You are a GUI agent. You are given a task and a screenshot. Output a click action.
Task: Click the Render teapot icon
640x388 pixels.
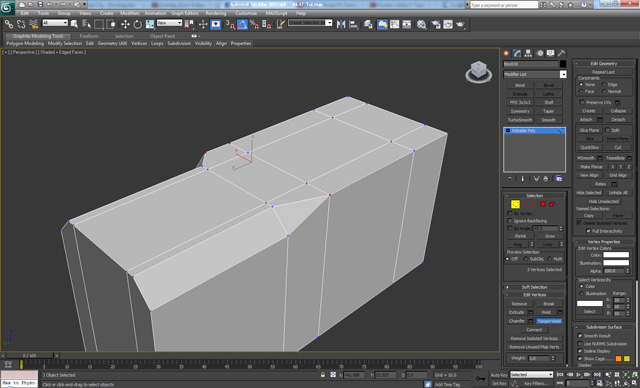(x=461, y=24)
